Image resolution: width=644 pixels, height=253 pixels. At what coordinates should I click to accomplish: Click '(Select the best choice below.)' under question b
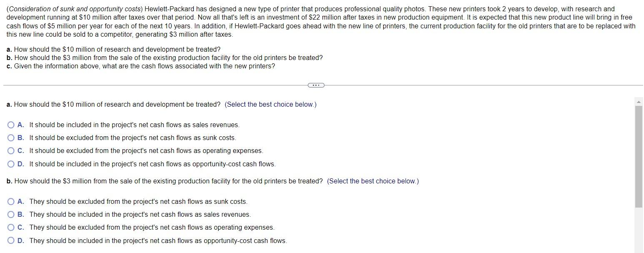[372, 181]
